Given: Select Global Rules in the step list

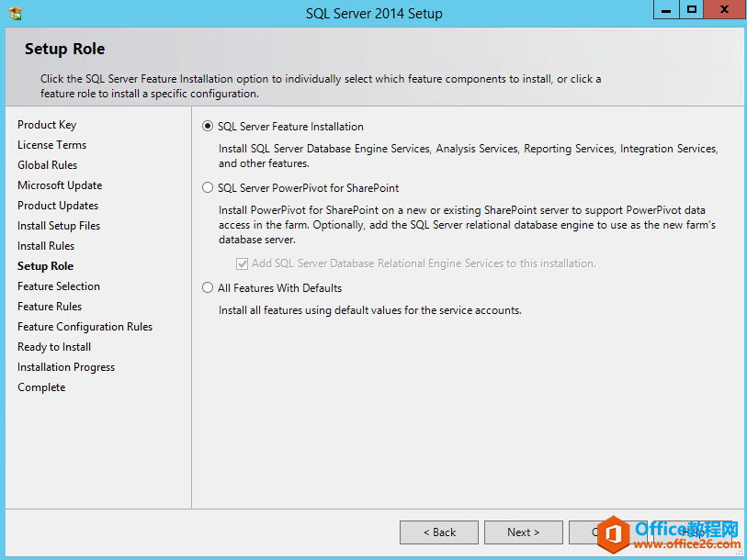Looking at the screenshot, I should (47, 164).
